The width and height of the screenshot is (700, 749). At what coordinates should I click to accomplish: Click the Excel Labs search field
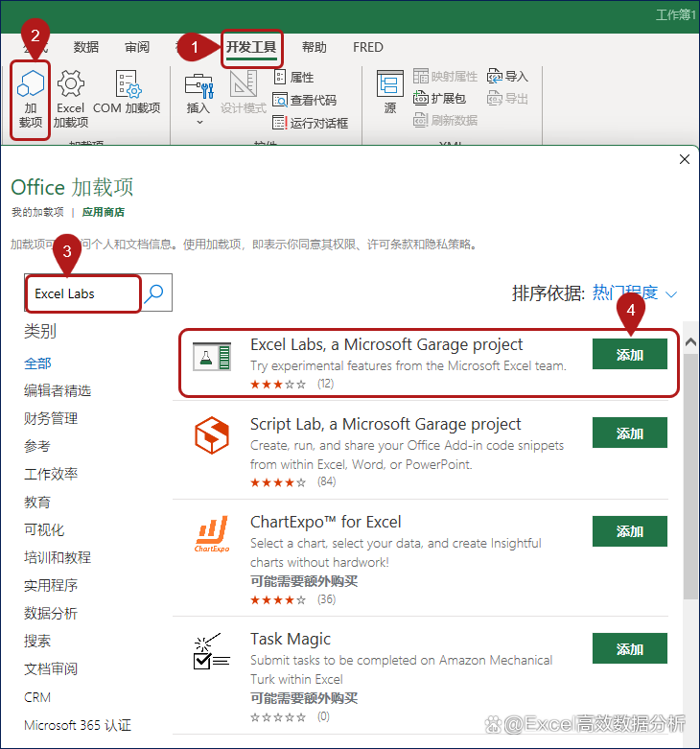[83, 293]
